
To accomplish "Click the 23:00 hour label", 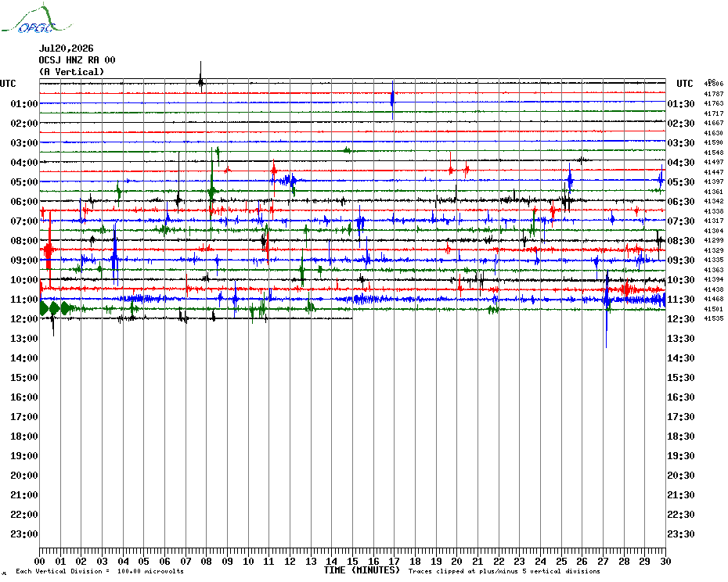I will pyautogui.click(x=24, y=533).
